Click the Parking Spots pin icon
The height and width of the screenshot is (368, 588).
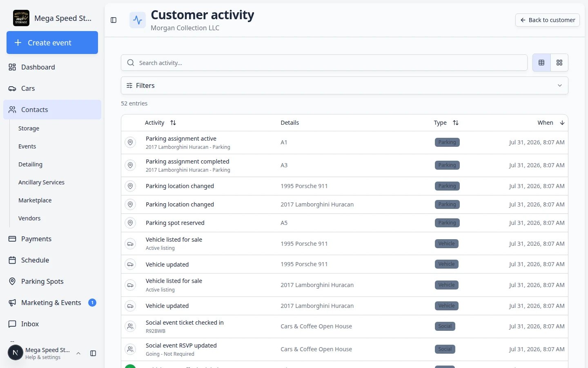point(12,281)
